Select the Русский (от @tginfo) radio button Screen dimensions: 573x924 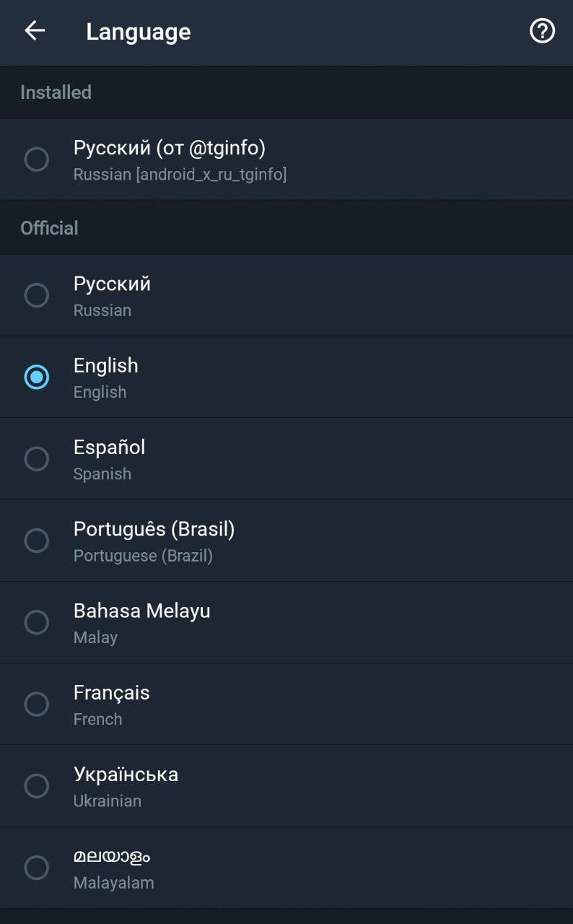coord(37,159)
